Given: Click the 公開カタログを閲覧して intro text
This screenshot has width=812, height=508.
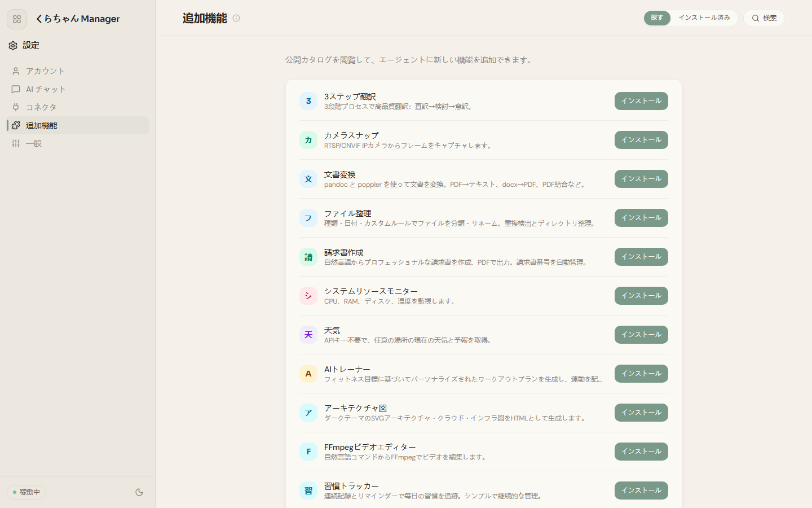Looking at the screenshot, I should pos(410,60).
